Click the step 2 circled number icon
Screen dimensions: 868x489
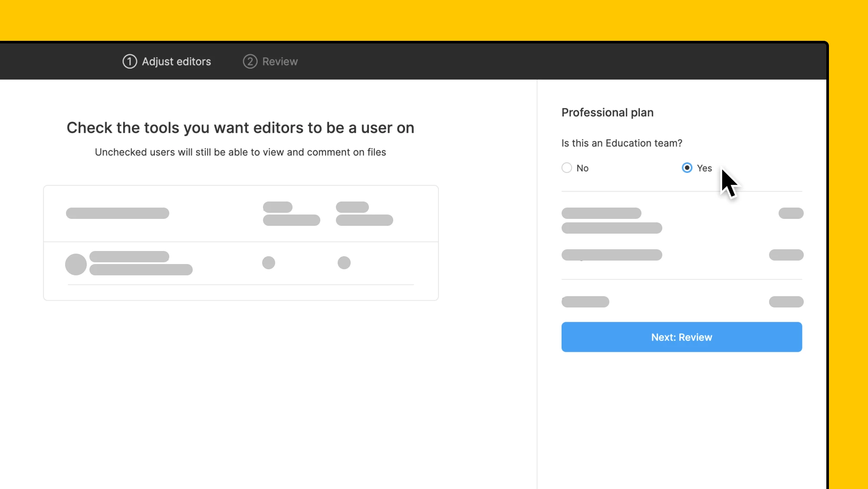pos(250,61)
